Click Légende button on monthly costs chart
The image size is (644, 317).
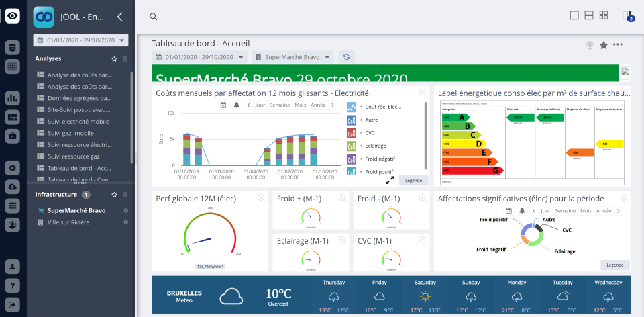(413, 181)
